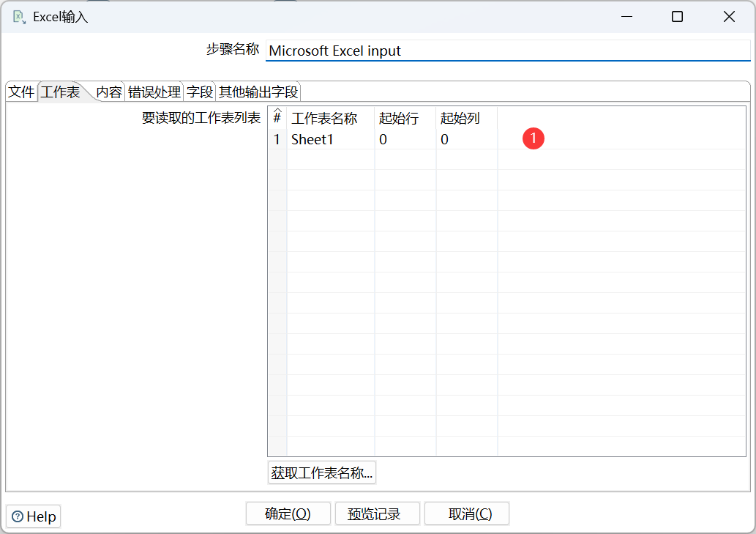Confirm with the 确定(O) button
The image size is (756, 534).
click(288, 513)
